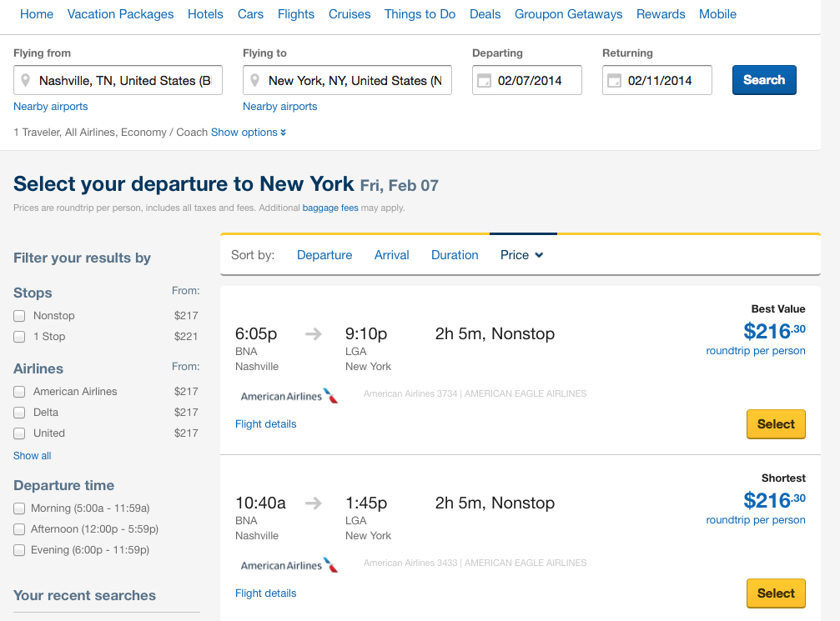Toggle the Price sort dropdown arrow
The width and height of the screenshot is (840, 621).
pos(539,255)
